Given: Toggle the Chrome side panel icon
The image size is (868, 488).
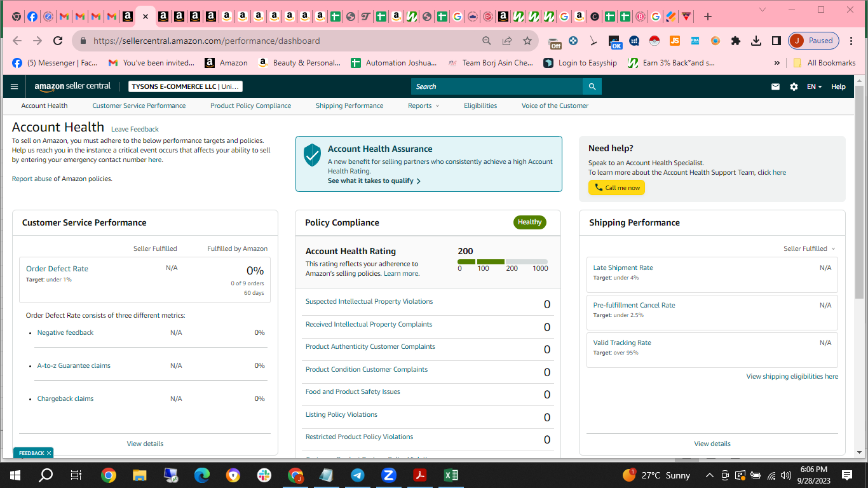Looking at the screenshot, I should [776, 41].
